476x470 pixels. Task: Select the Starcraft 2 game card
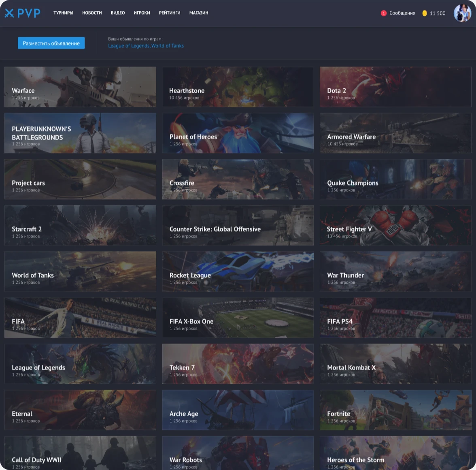[81, 225]
